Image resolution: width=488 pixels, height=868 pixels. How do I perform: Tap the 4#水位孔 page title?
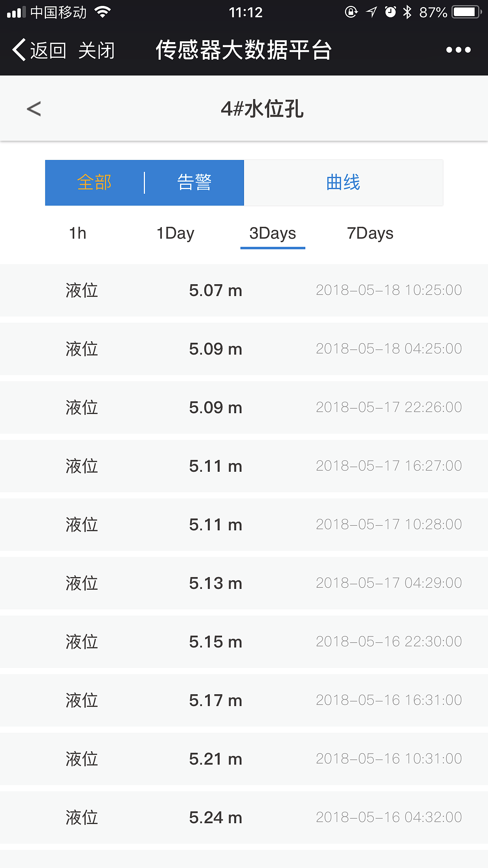[x=262, y=109]
